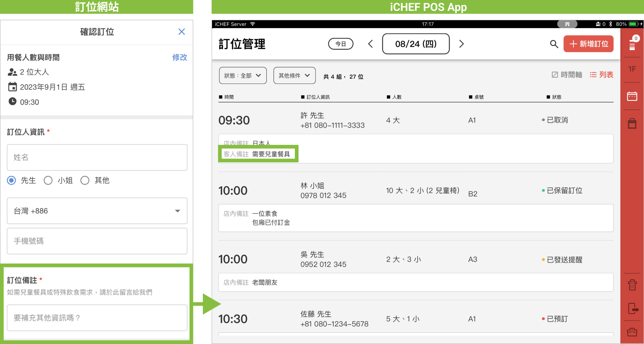The width and height of the screenshot is (644, 344).
Task: Switch to 時間軸 view
Action: click(x=567, y=75)
